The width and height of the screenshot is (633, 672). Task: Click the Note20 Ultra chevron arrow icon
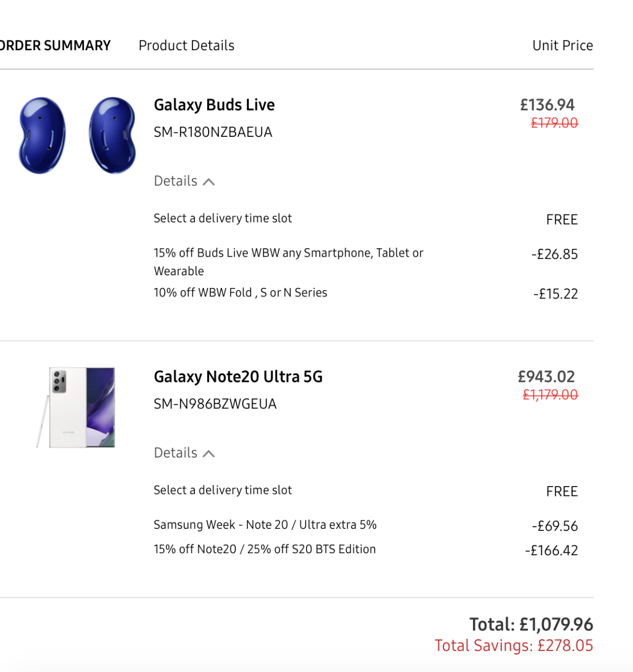(209, 454)
